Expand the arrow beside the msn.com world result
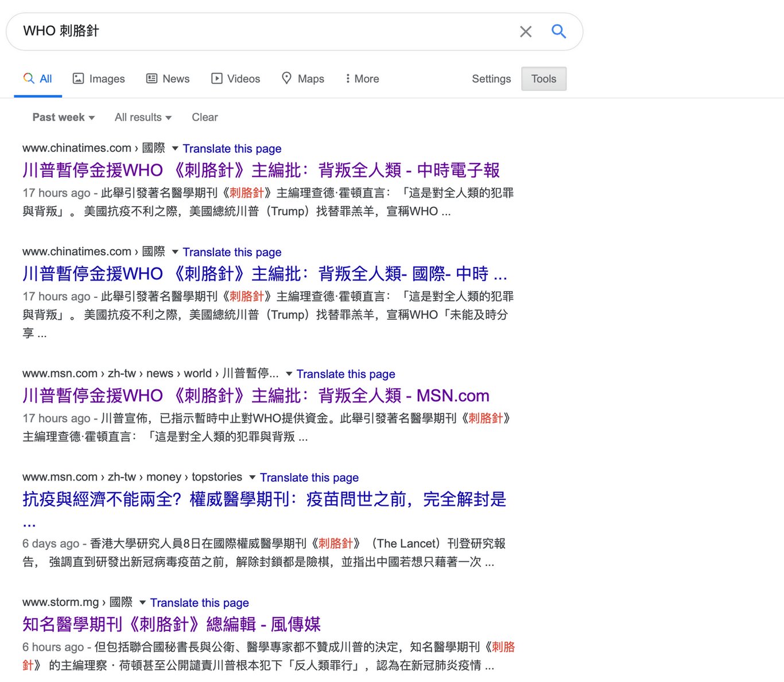This screenshot has width=784, height=682. (x=289, y=374)
